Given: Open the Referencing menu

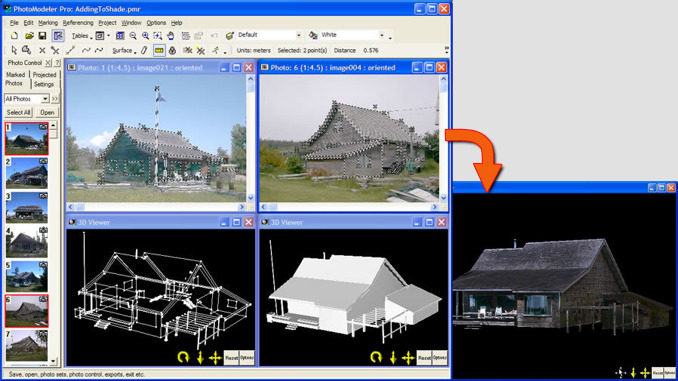Looking at the screenshot, I should pyautogui.click(x=78, y=22).
